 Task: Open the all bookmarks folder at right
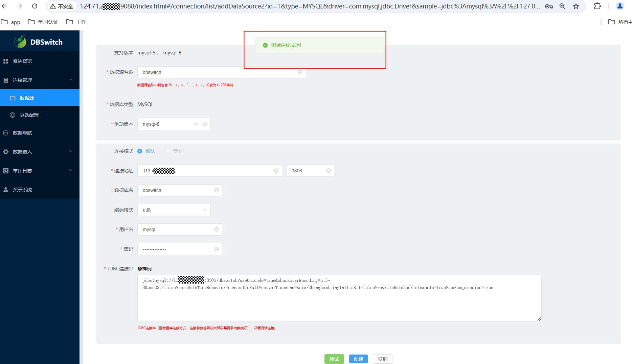(620, 22)
